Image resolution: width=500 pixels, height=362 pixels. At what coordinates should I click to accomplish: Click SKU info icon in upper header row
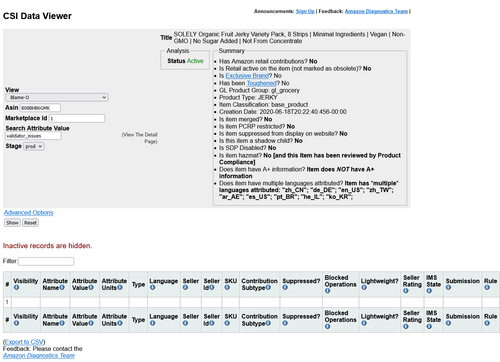(x=227, y=288)
